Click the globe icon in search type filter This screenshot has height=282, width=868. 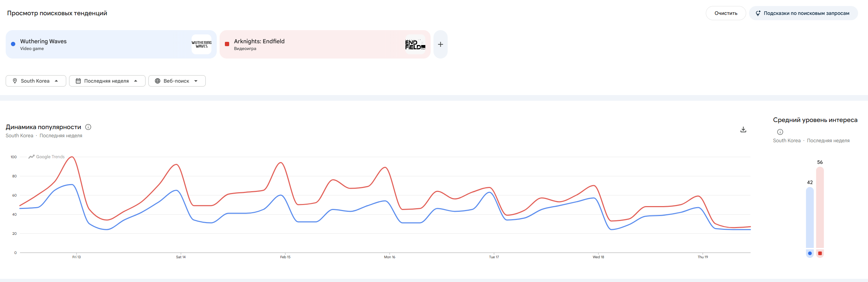click(158, 81)
